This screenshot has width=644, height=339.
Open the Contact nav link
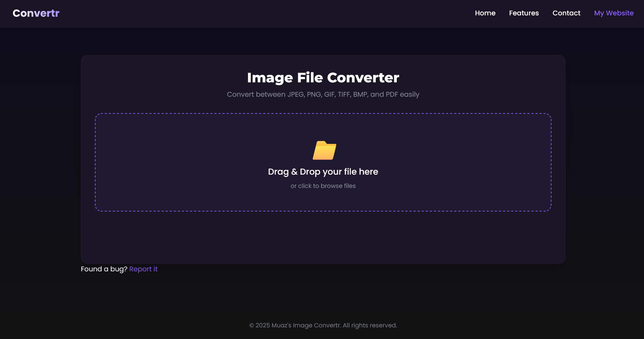(566, 13)
